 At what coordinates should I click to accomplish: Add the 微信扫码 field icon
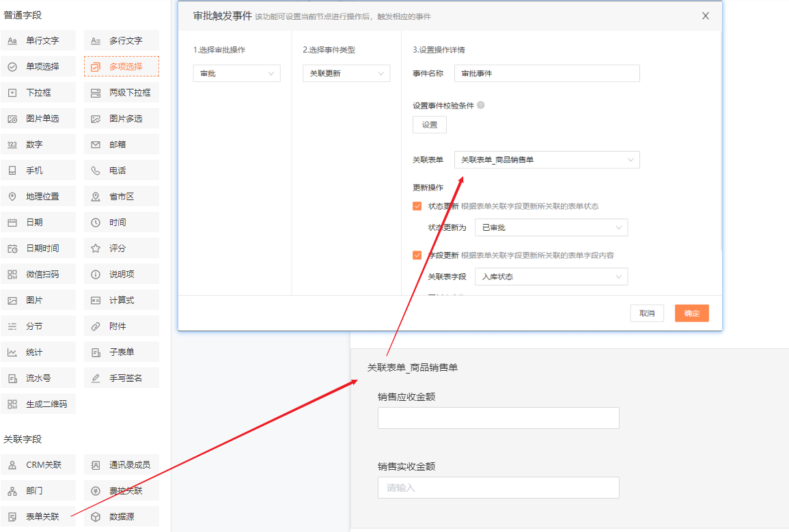[x=12, y=275]
